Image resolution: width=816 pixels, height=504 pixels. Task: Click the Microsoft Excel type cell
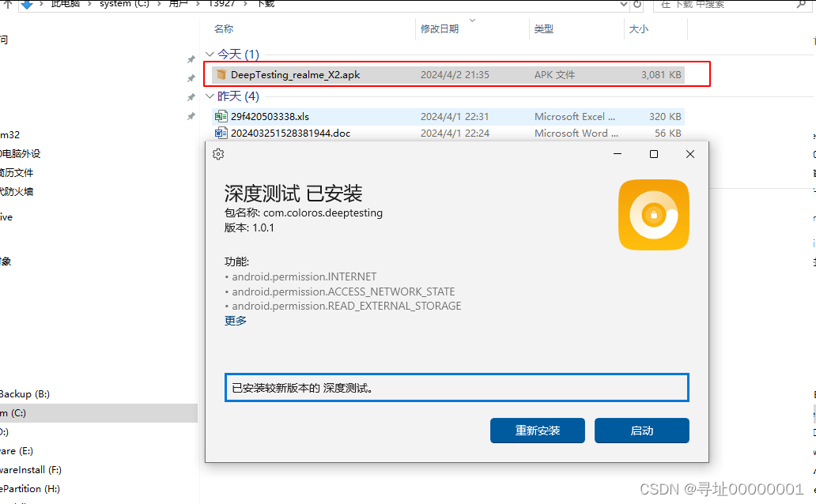(x=575, y=116)
